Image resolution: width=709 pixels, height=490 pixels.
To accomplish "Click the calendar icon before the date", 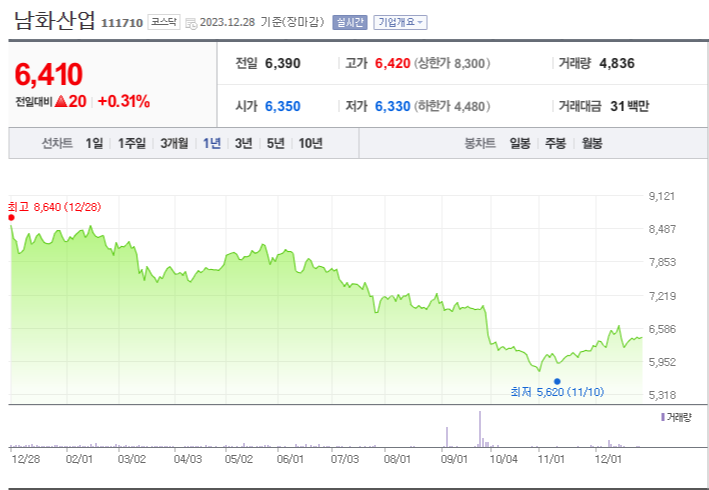I will (x=191, y=23).
